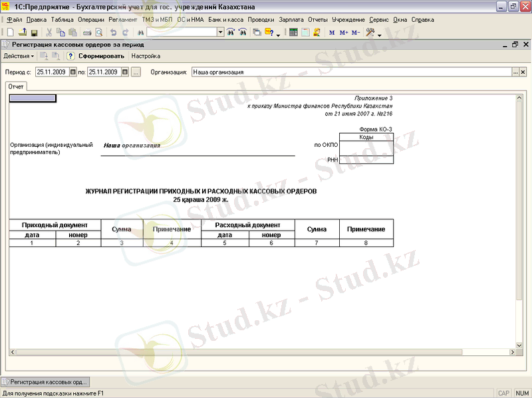Click the Сформировать button
The height and width of the screenshot is (398, 532).
click(x=102, y=56)
